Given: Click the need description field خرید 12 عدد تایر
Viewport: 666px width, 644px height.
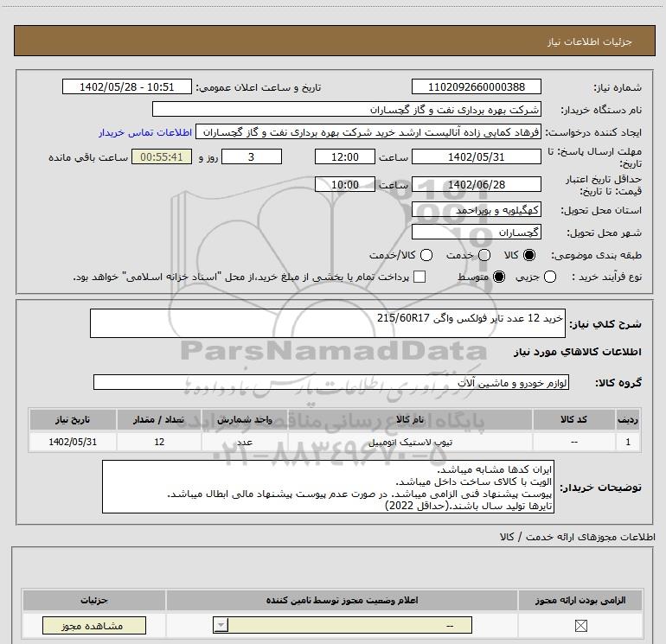Looking at the screenshot, I should (328, 323).
